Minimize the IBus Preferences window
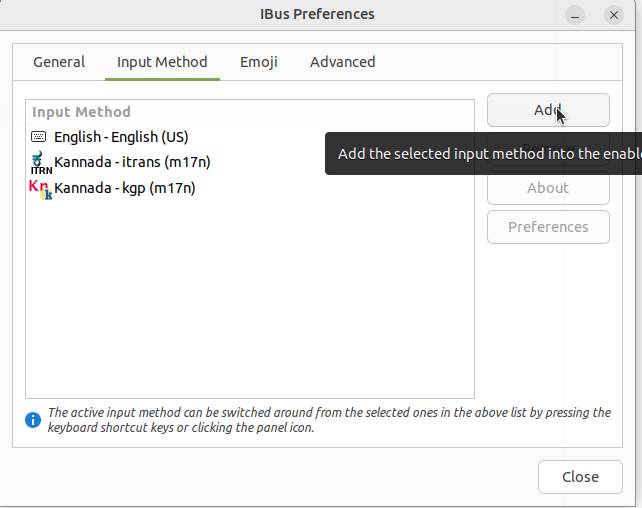 click(x=575, y=16)
